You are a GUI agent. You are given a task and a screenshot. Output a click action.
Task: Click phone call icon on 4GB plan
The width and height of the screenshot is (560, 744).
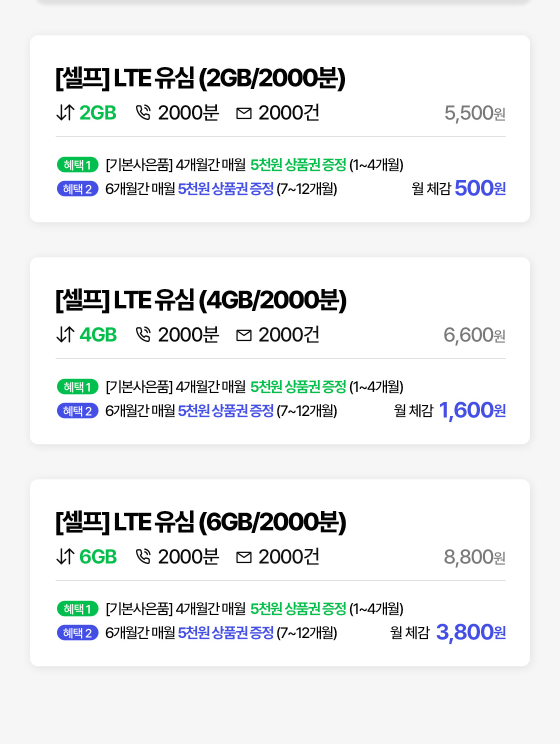click(x=143, y=335)
